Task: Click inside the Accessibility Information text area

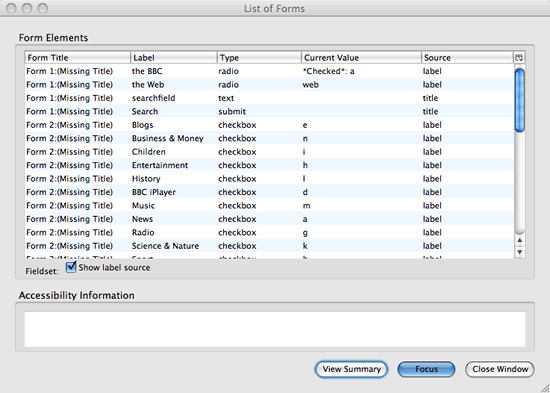Action: pos(275,329)
